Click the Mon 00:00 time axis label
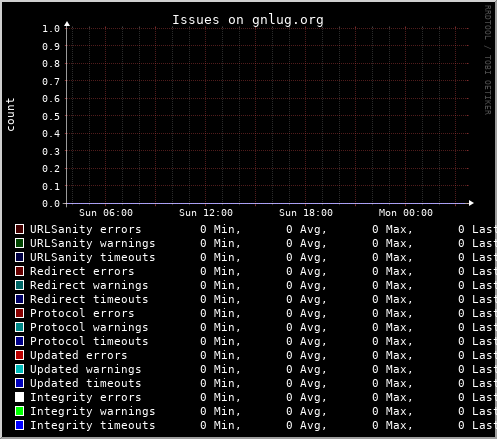Screen dimensions: 497x439 click(406, 213)
